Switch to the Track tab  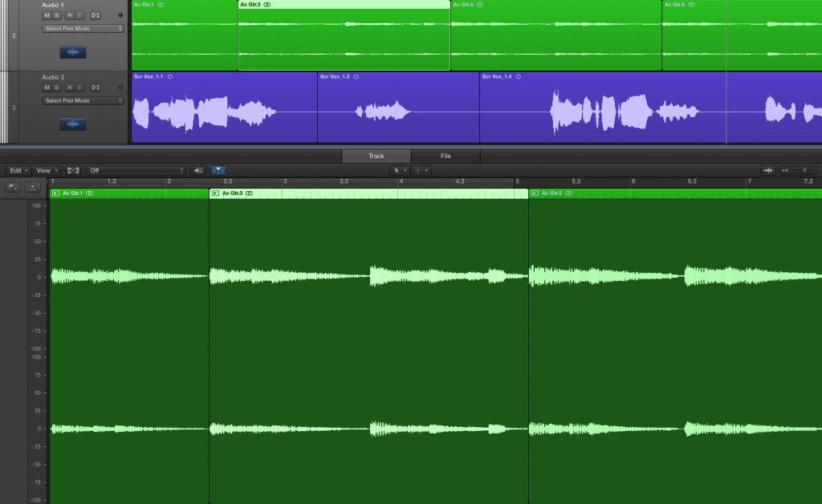tap(376, 156)
